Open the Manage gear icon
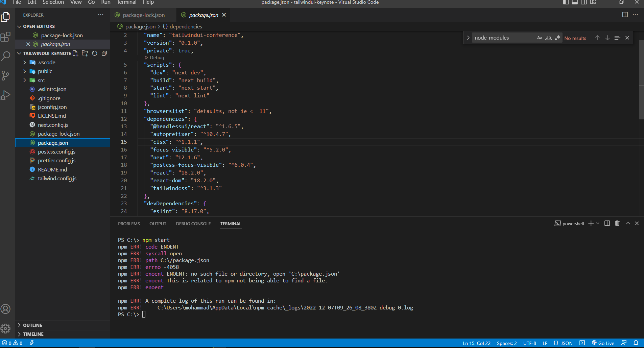The image size is (644, 348). pyautogui.click(x=5, y=328)
